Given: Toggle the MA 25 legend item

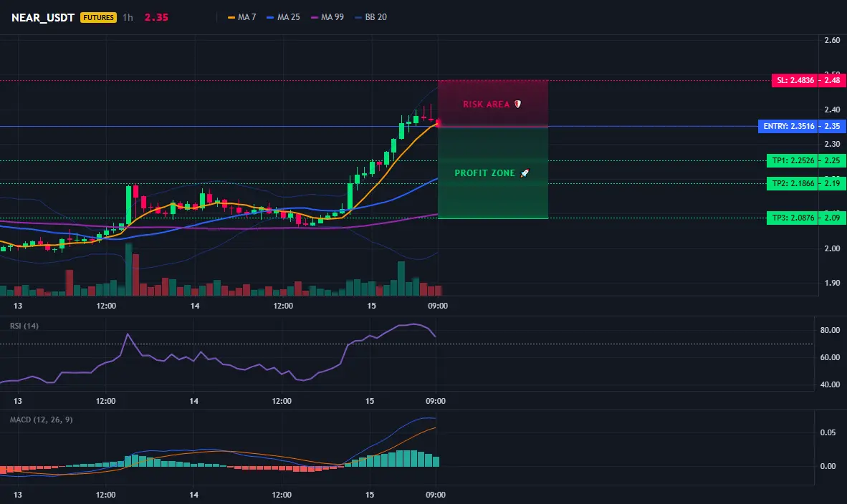Looking at the screenshot, I should 284,17.
